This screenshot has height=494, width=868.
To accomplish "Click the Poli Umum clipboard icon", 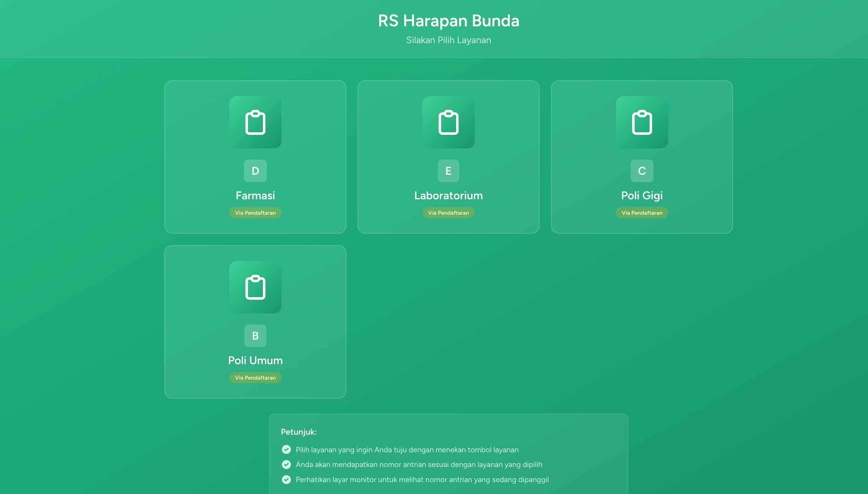I will (x=255, y=287).
